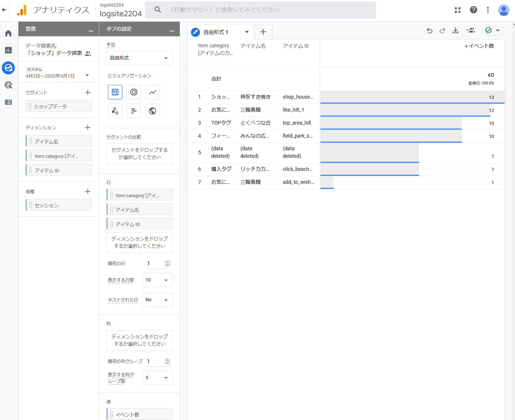Redo the last change
The image size is (515, 420).
pos(442,31)
